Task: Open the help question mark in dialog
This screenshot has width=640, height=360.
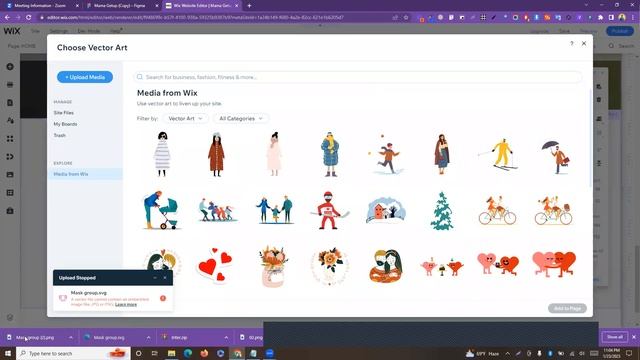Action: (571, 43)
